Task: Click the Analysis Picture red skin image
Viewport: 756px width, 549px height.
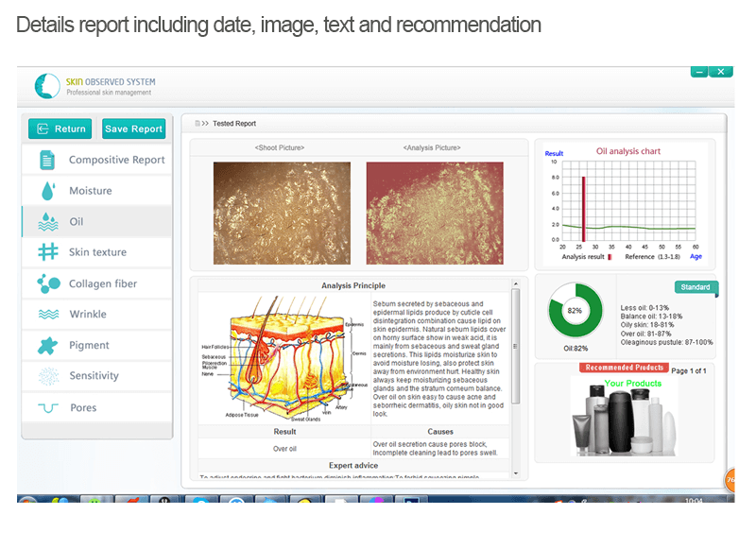Action: tap(435, 213)
